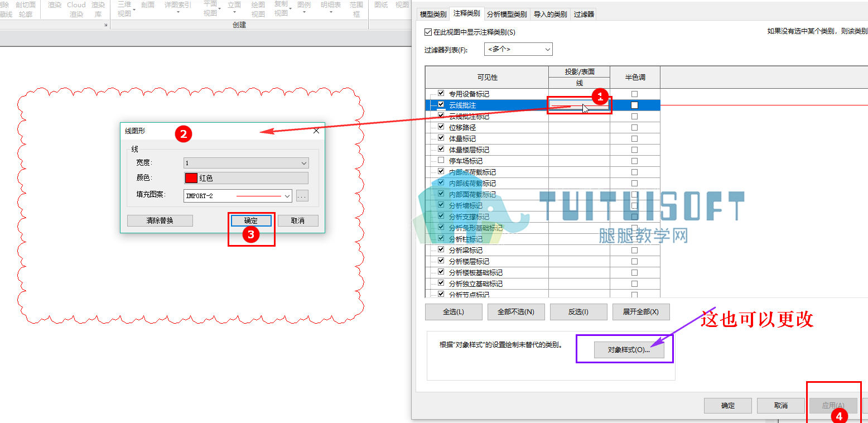Viewport: 868px width, 423px height.
Task: Close the 线图形 dialog
Action: pyautogui.click(x=316, y=131)
